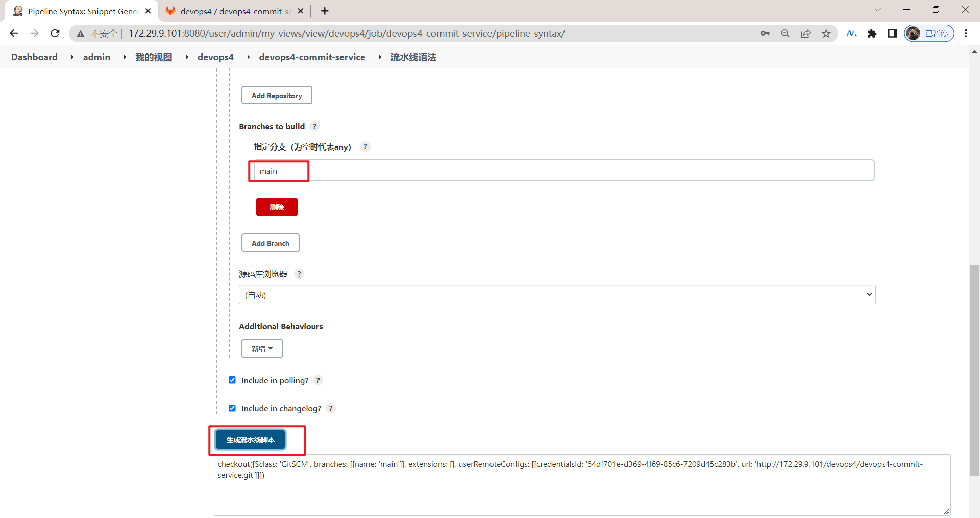Viewport: 980px width, 518px height.
Task: Click the scrollbar up arrow
Action: (x=974, y=52)
